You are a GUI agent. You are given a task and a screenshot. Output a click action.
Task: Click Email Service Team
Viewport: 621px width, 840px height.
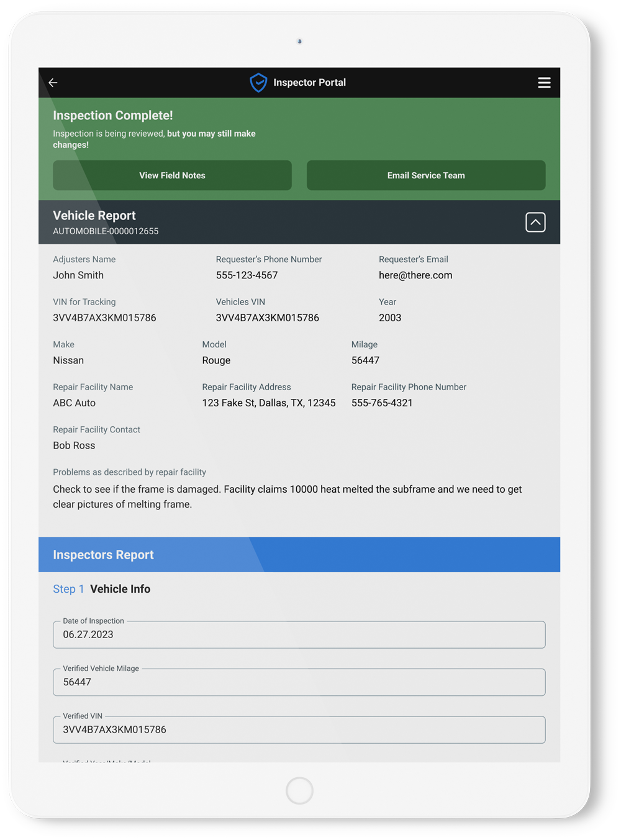tap(425, 175)
